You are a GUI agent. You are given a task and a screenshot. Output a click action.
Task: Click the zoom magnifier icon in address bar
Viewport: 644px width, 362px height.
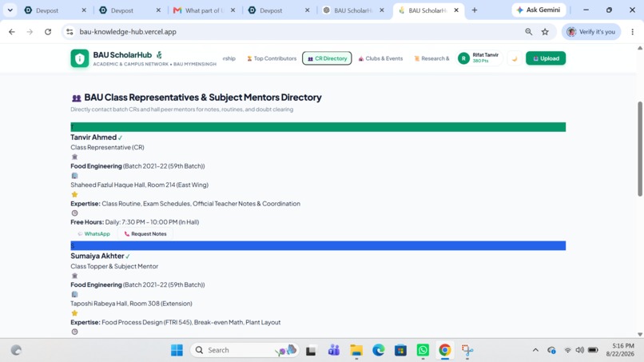point(529,32)
